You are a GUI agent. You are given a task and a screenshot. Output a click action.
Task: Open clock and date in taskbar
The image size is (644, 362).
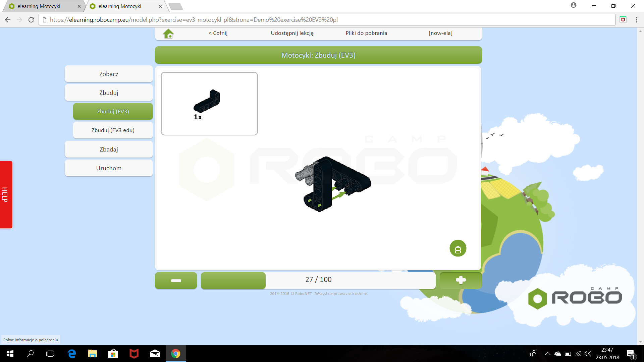click(x=607, y=354)
